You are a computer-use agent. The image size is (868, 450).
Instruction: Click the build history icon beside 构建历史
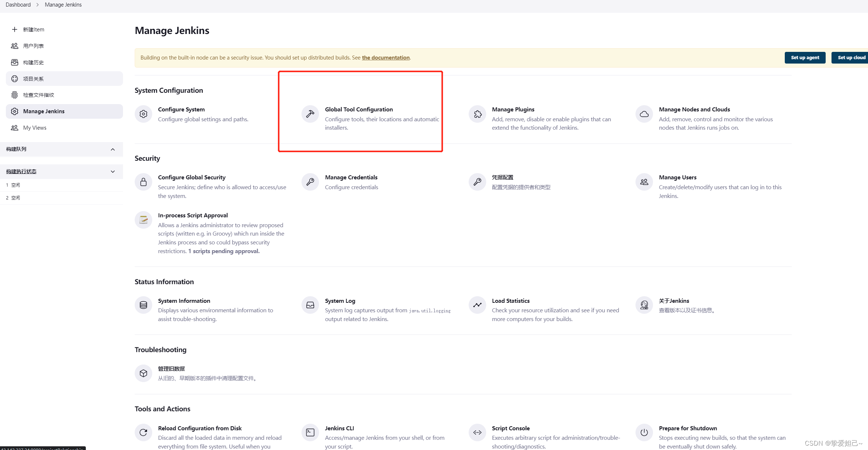tap(15, 62)
